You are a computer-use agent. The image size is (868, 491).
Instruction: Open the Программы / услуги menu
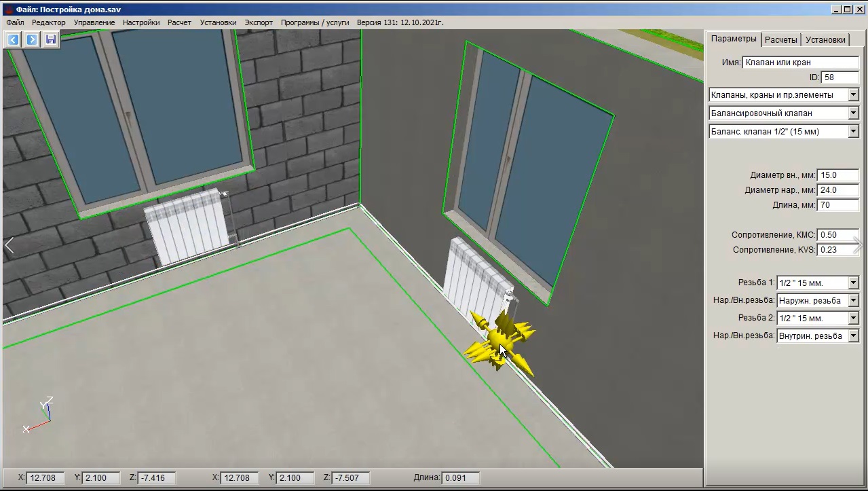315,22
